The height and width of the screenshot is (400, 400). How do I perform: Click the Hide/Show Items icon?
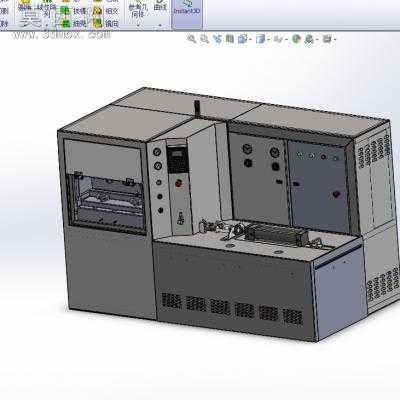[278, 39]
